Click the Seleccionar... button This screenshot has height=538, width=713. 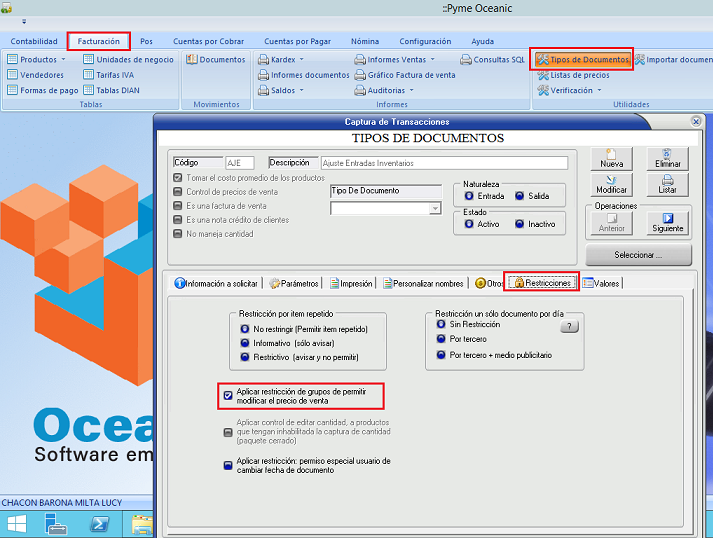pyautogui.click(x=640, y=255)
